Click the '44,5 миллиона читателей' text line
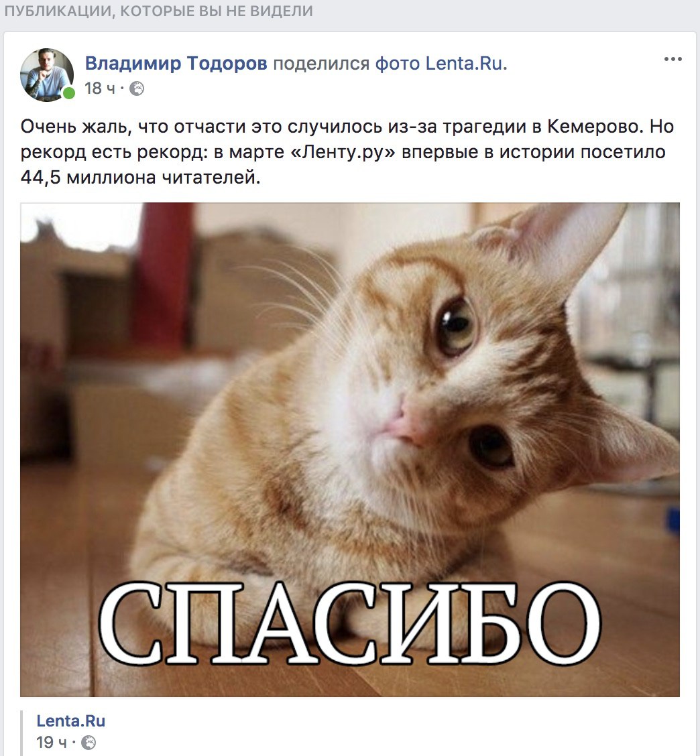The height and width of the screenshot is (756, 700). pyautogui.click(x=140, y=178)
